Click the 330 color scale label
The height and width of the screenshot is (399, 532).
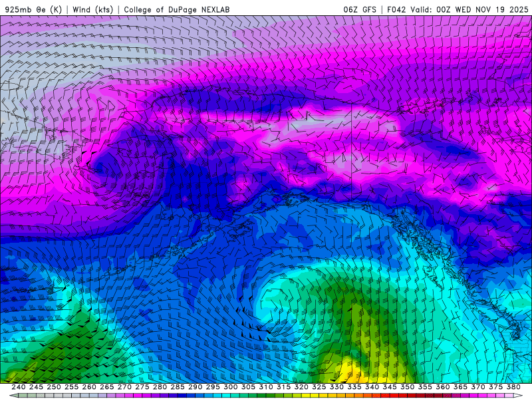pos(336,387)
